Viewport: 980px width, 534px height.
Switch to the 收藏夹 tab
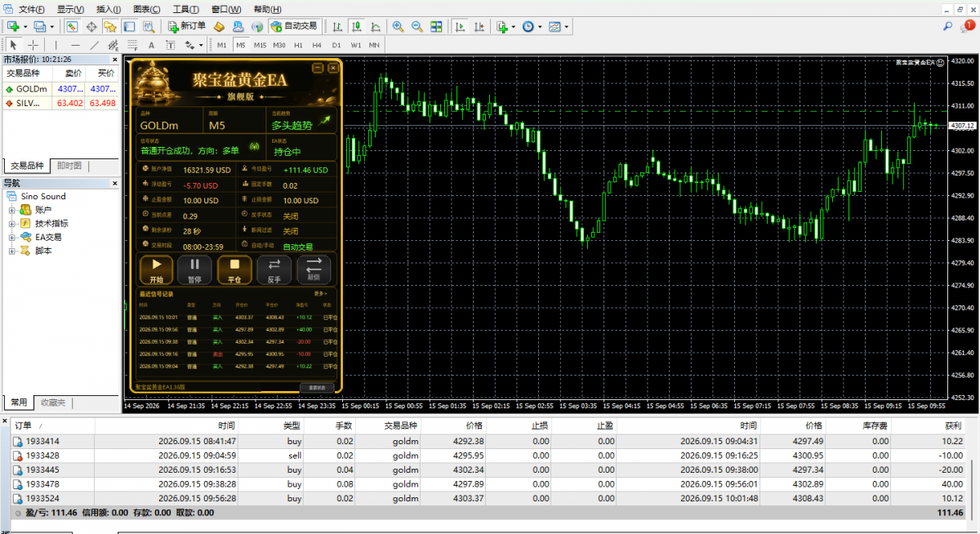[x=54, y=403]
